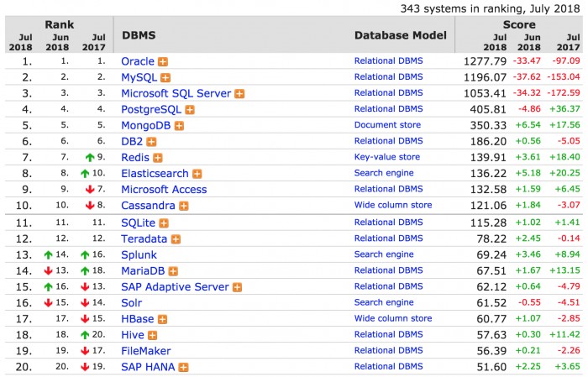Click the plus icon next to SQLite
This screenshot has width=588, height=377.
[x=164, y=223]
